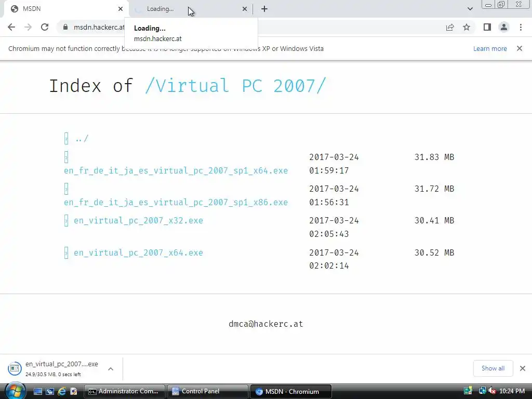532x399 pixels.
Task: Download en_fr_de_it_ja_es_virtual_pc_2007_sp1_x86.exe
Action: tap(176, 202)
